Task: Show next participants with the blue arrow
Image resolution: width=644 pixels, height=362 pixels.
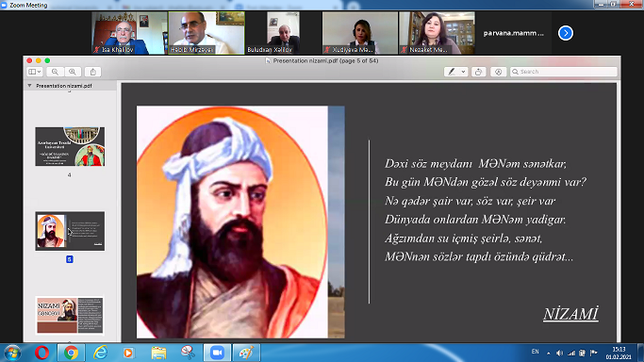Action: click(x=566, y=33)
